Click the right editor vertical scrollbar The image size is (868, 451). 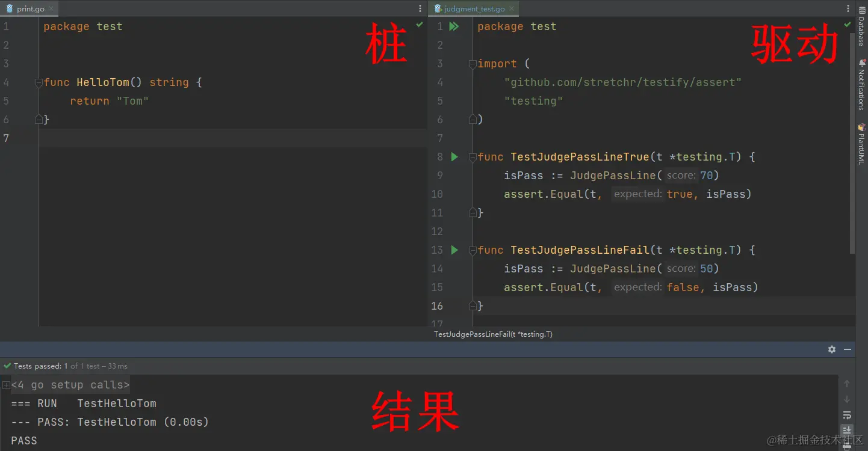pyautogui.click(x=852, y=143)
